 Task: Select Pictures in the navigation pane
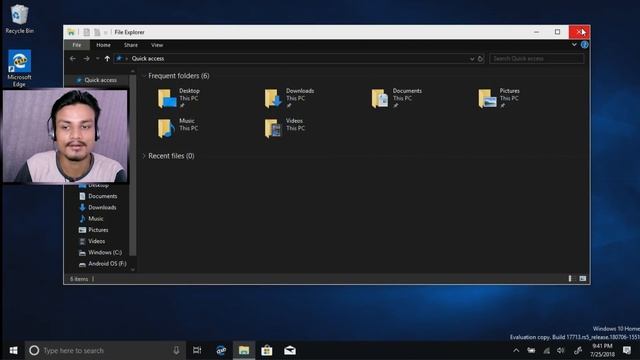coord(93,230)
